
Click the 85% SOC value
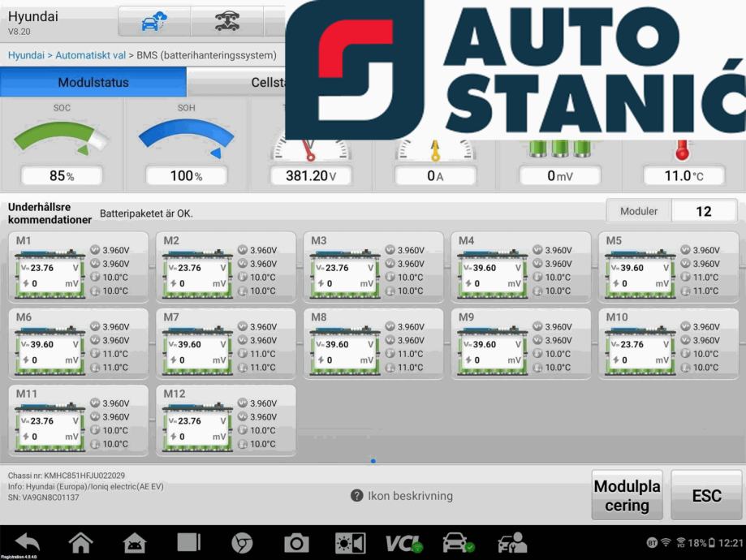(62, 175)
